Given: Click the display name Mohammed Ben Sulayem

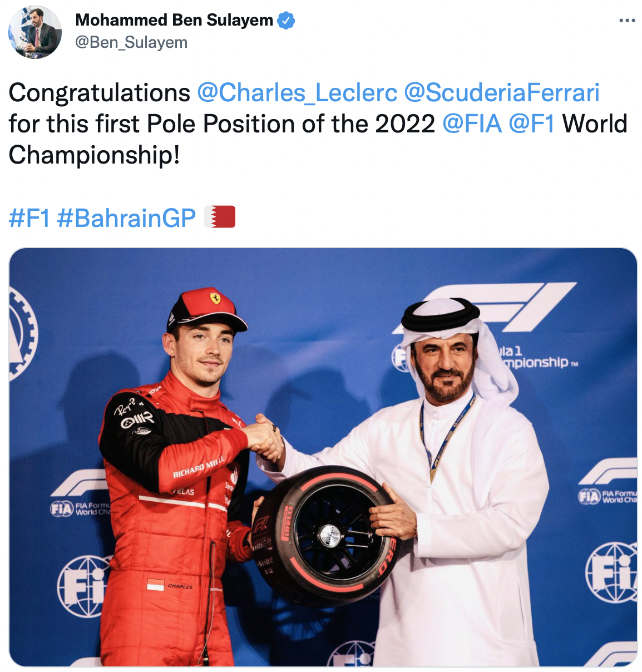Looking at the screenshot, I should click(x=174, y=20).
